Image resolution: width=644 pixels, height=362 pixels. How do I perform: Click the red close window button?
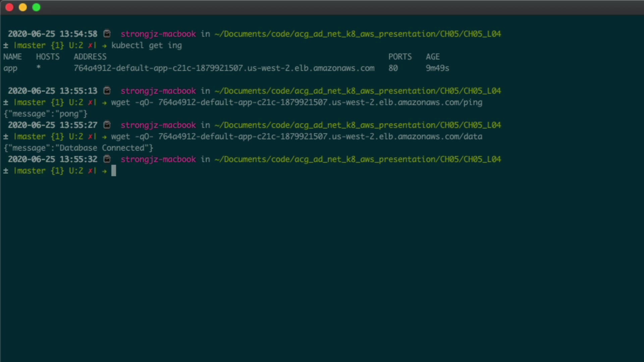(9, 7)
